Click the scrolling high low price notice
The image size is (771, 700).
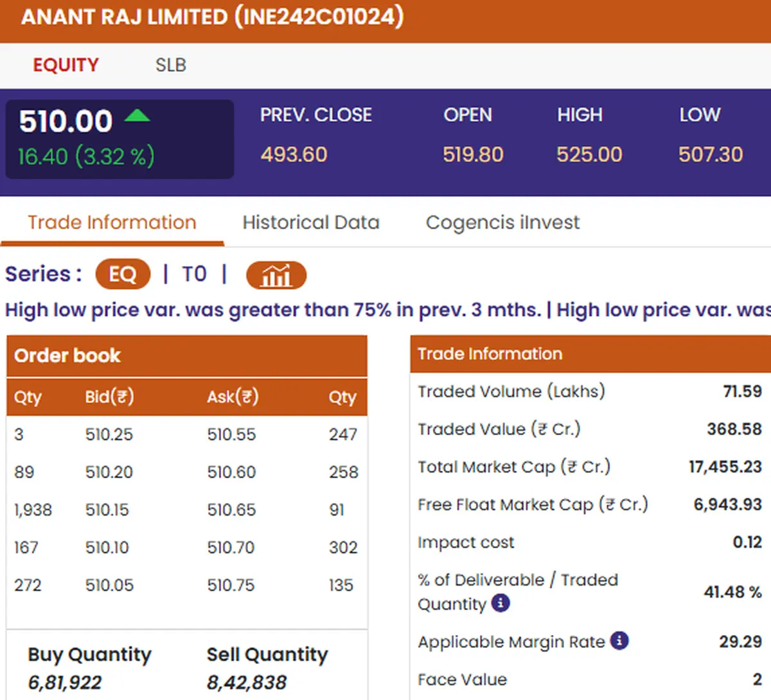(x=388, y=310)
